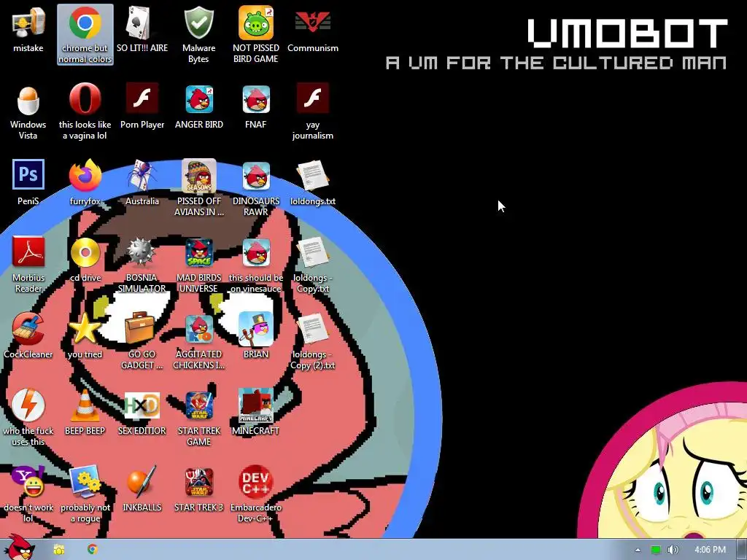The width and height of the screenshot is (747, 560).
Task: Open the 'Communism' desktop icon
Action: (313, 29)
